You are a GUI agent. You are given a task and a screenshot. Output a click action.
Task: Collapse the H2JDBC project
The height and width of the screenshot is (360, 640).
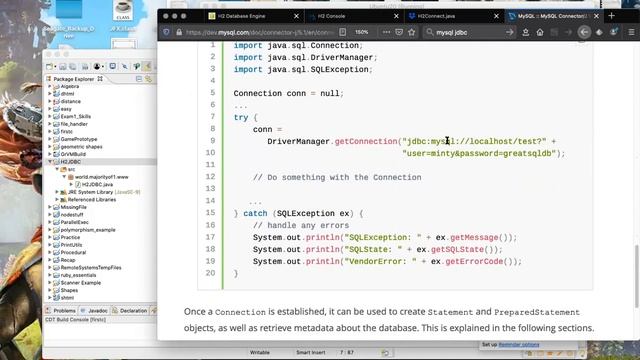[x=50, y=162]
